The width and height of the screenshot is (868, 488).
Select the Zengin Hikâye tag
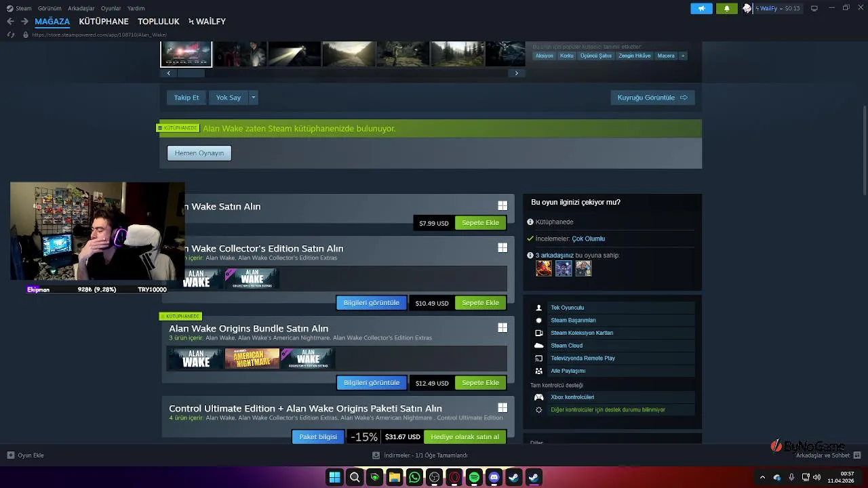click(x=635, y=56)
